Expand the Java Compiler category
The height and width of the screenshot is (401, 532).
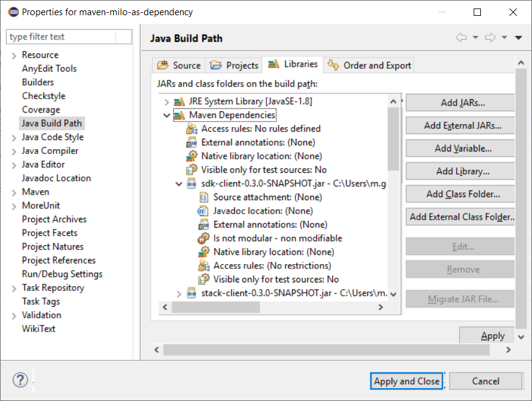[x=13, y=152]
